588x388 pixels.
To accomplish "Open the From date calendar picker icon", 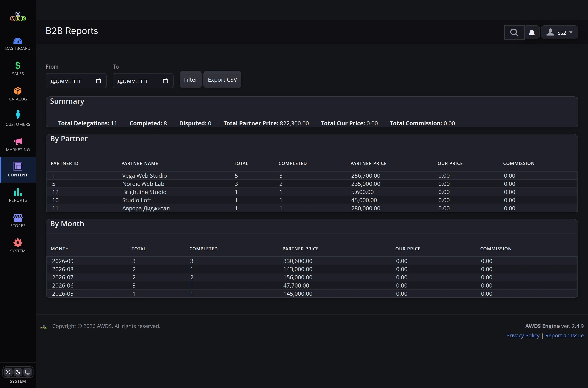I will click(x=98, y=81).
